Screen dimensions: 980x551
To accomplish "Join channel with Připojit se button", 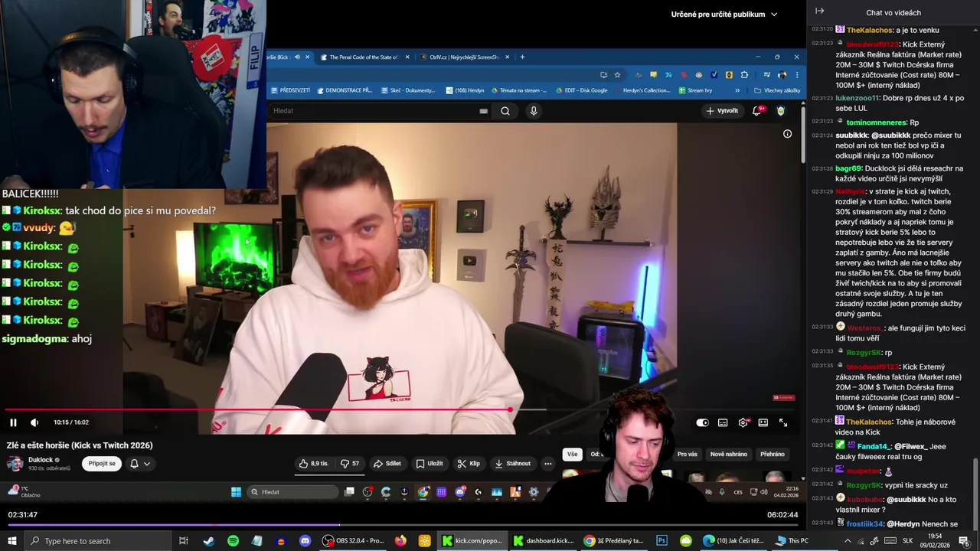I will (x=102, y=463).
